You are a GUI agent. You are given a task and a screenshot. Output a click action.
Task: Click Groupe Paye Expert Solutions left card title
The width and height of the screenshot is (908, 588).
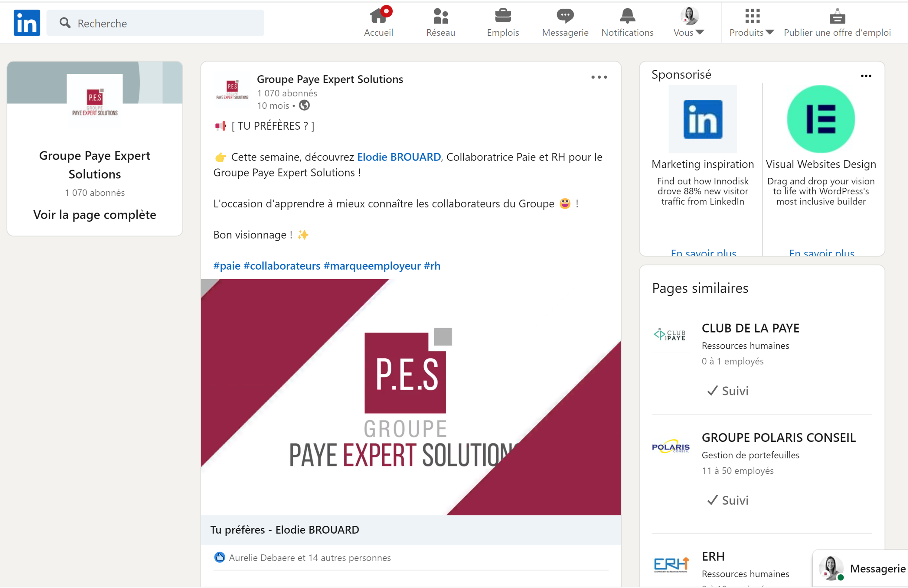click(x=95, y=165)
